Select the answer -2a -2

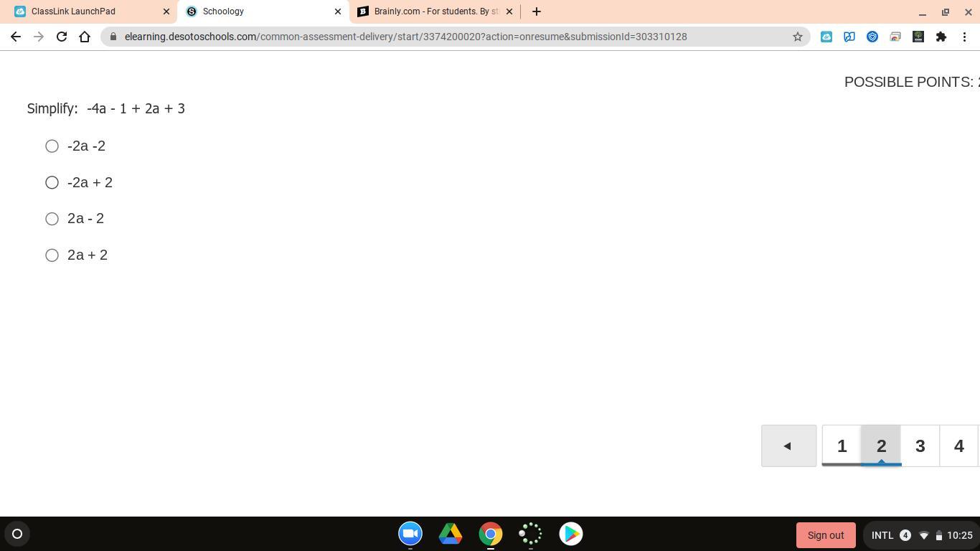pyautogui.click(x=52, y=146)
